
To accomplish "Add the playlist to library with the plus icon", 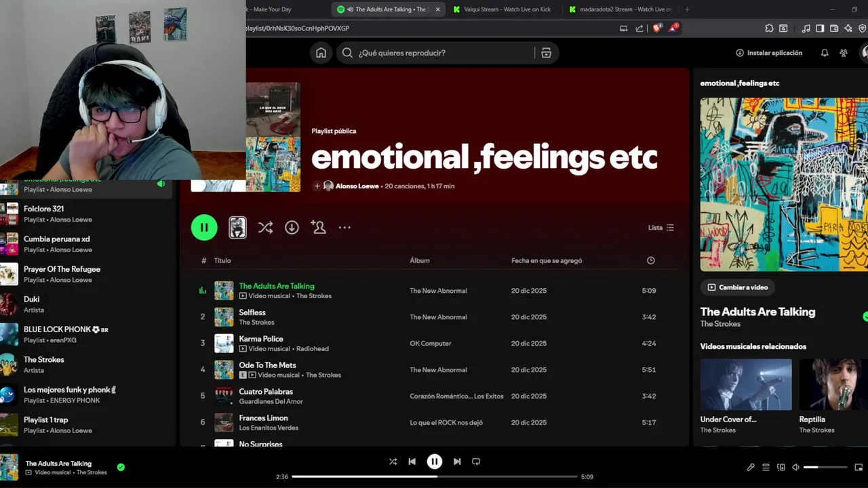I will [317, 186].
